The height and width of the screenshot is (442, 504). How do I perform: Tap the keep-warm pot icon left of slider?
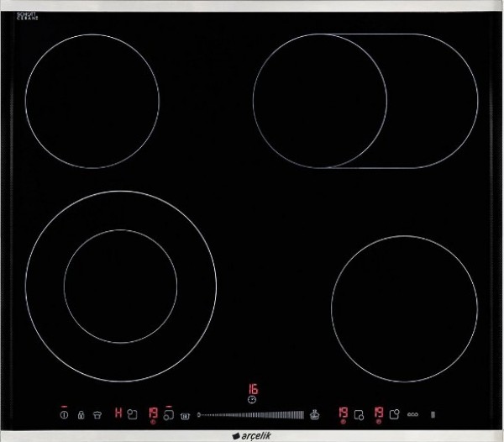click(185, 416)
